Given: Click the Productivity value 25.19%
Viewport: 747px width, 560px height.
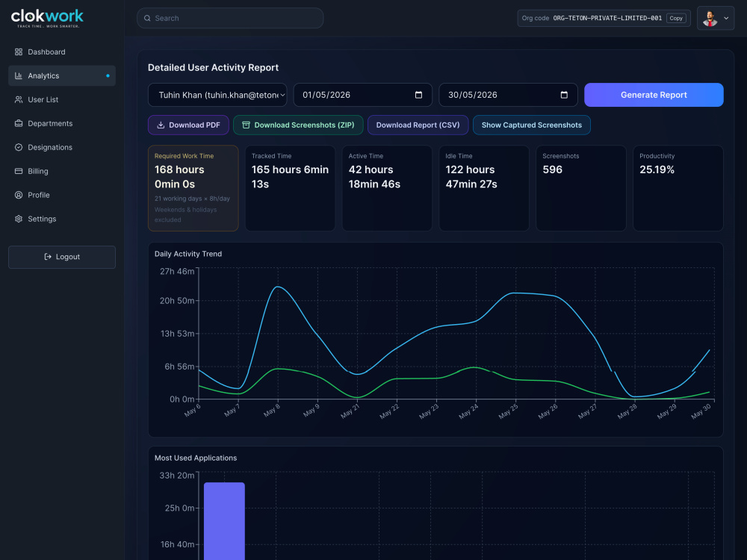Looking at the screenshot, I should [x=657, y=169].
